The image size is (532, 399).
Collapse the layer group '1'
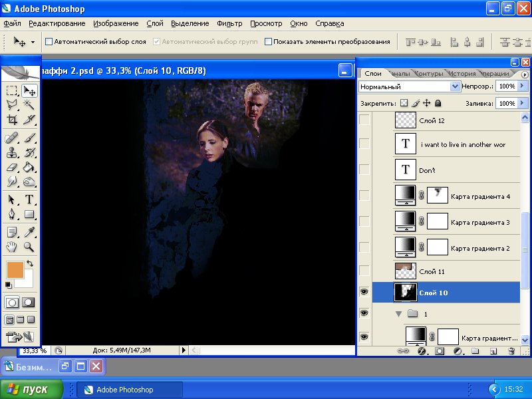point(399,313)
